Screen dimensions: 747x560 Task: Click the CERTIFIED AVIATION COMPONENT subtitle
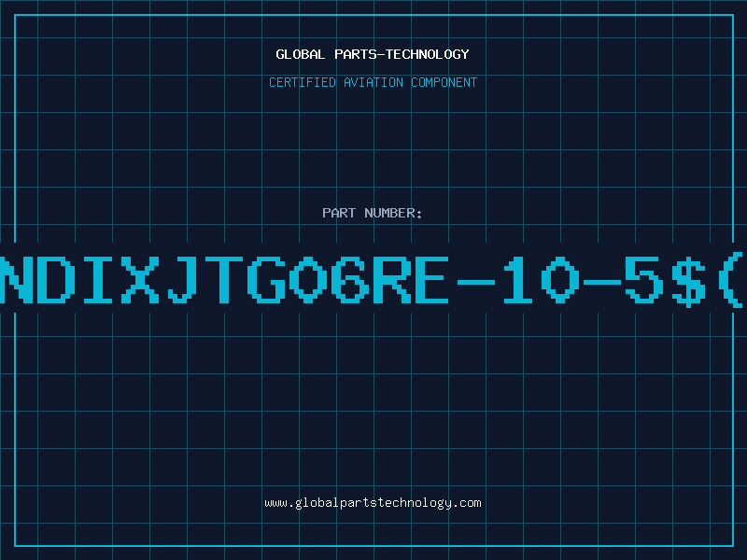coord(373,82)
